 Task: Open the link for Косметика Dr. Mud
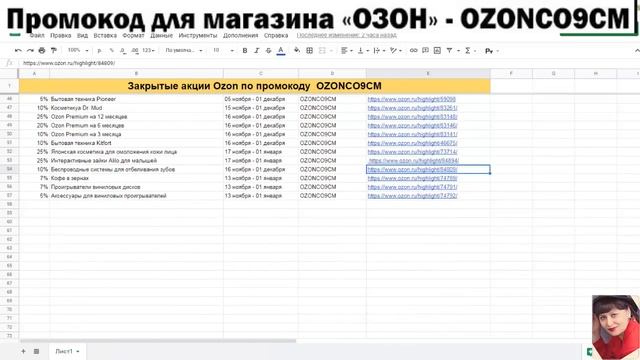(412, 108)
